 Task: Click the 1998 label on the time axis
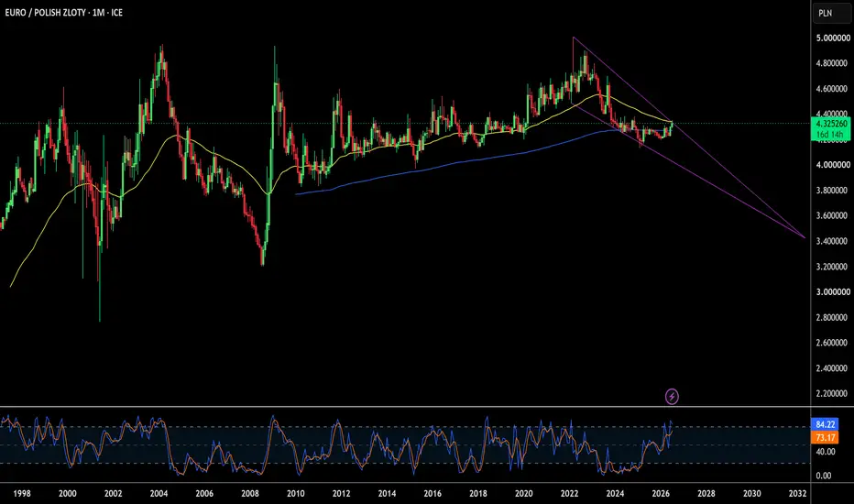point(22,494)
